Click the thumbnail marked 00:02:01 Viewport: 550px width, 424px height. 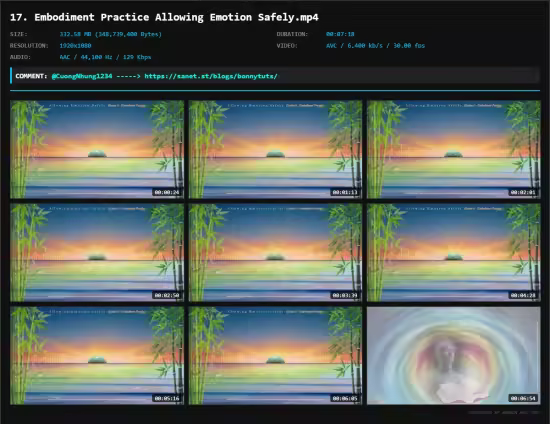(454, 149)
